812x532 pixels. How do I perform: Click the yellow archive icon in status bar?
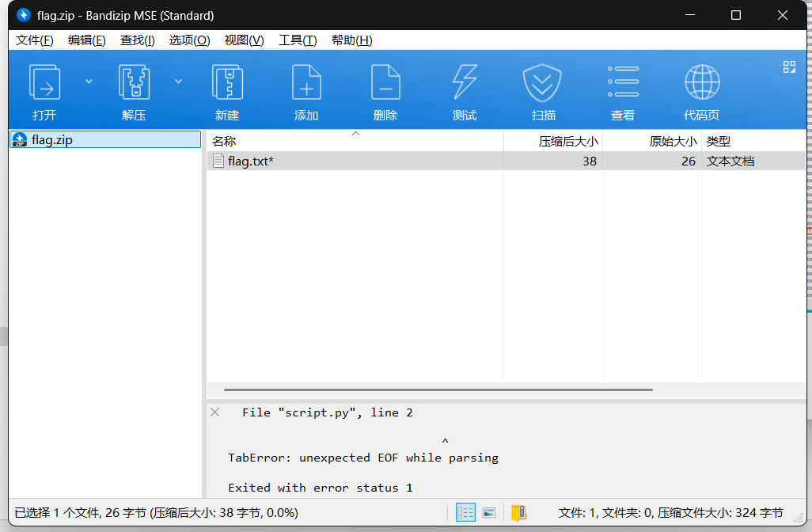pyautogui.click(x=518, y=513)
